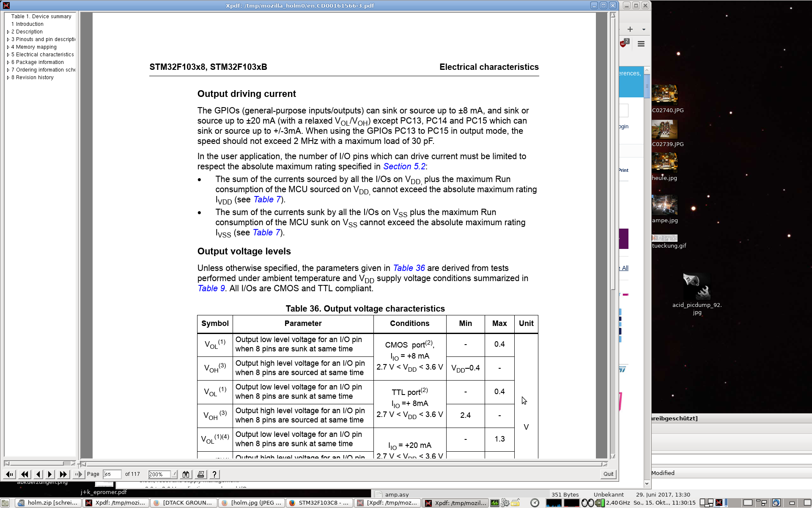Go to the next page
812x508 pixels.
click(x=50, y=474)
